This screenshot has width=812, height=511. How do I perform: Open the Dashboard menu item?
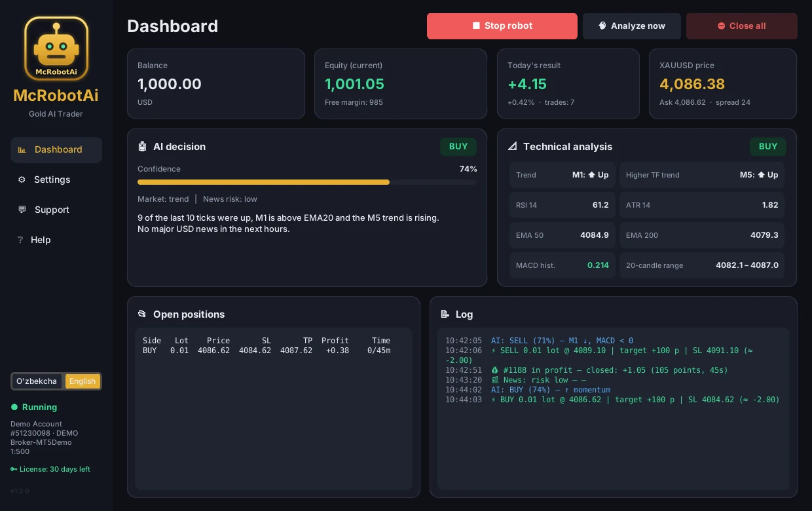pos(56,149)
